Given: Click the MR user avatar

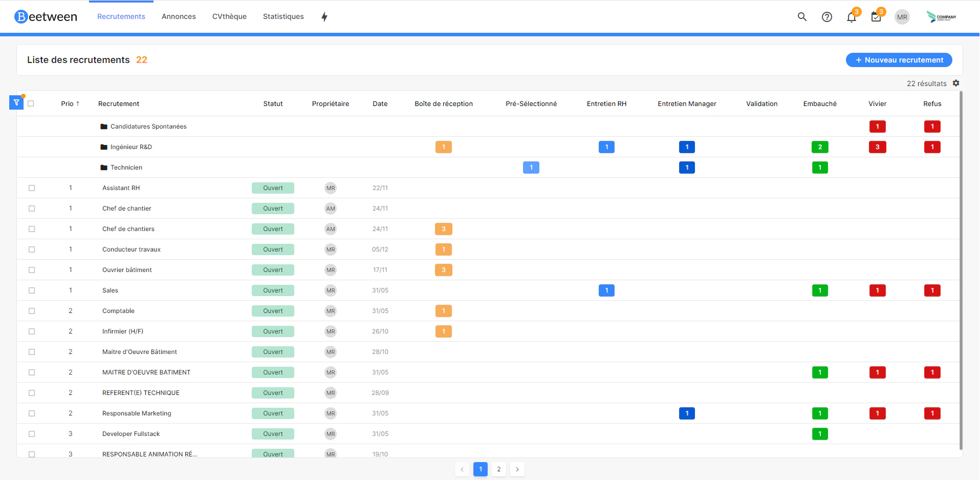Looking at the screenshot, I should [902, 17].
